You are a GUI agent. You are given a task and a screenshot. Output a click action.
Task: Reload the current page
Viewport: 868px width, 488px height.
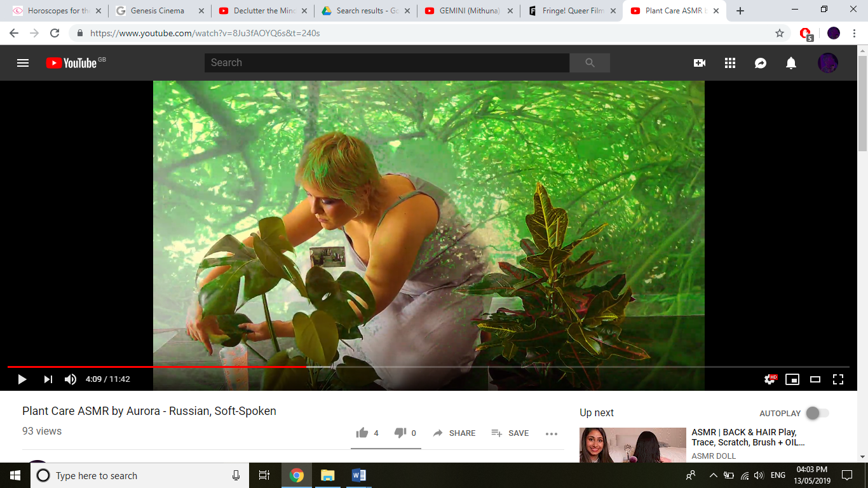[x=55, y=33]
